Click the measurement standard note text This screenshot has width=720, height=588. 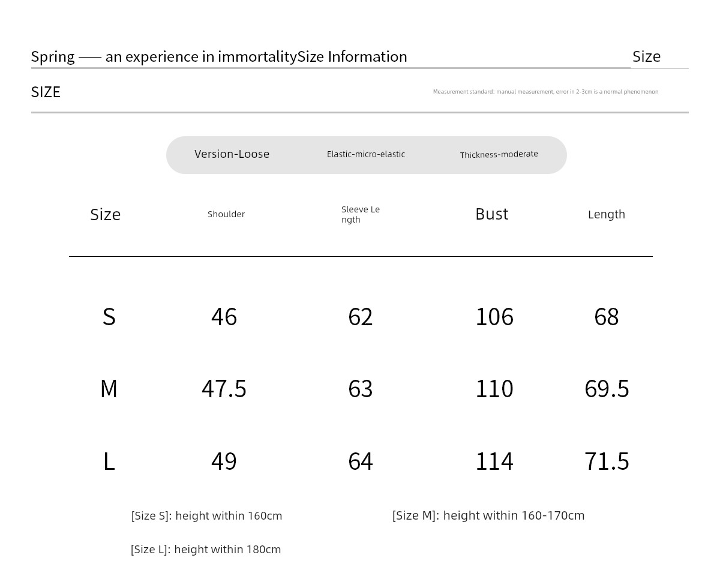(x=545, y=92)
